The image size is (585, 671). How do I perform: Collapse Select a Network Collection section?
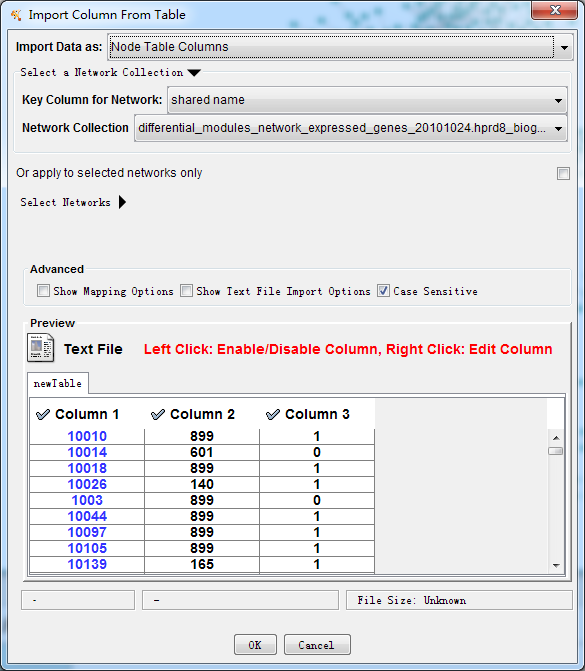tap(194, 73)
